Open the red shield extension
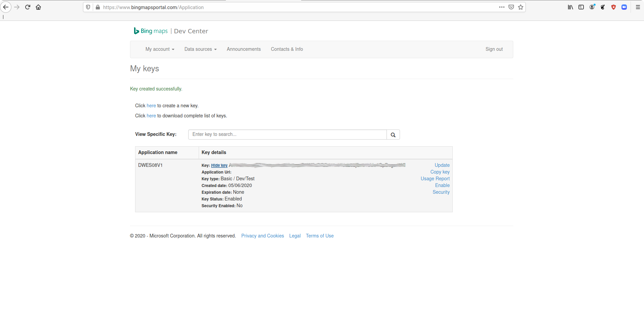This screenshot has width=644, height=333. click(x=613, y=7)
